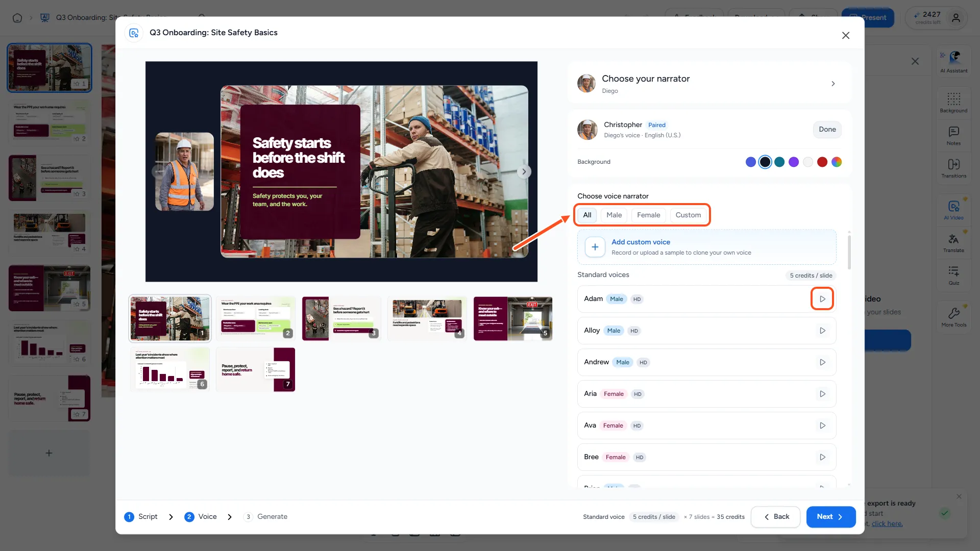Filter voices by Male
Screen dimensions: 980x551
click(x=614, y=215)
